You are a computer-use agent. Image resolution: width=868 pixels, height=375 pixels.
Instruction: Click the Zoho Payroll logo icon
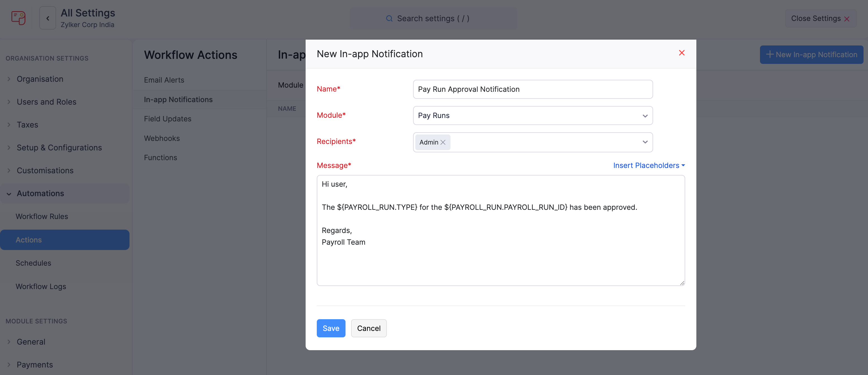pyautogui.click(x=18, y=18)
